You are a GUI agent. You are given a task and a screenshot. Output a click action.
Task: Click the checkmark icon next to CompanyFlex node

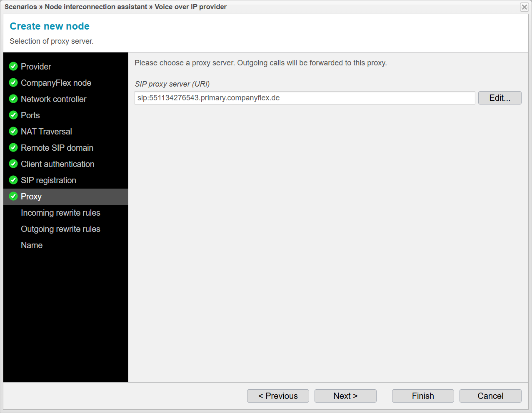pyautogui.click(x=13, y=82)
